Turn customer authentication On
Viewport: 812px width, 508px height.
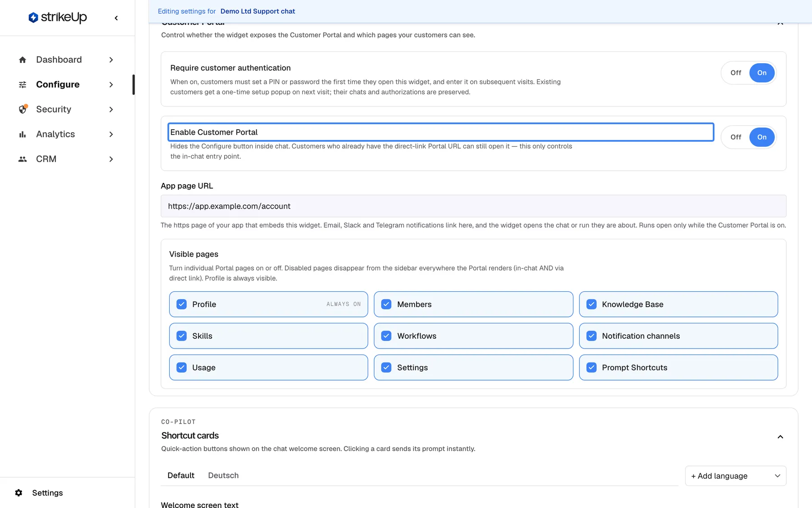tap(762, 73)
